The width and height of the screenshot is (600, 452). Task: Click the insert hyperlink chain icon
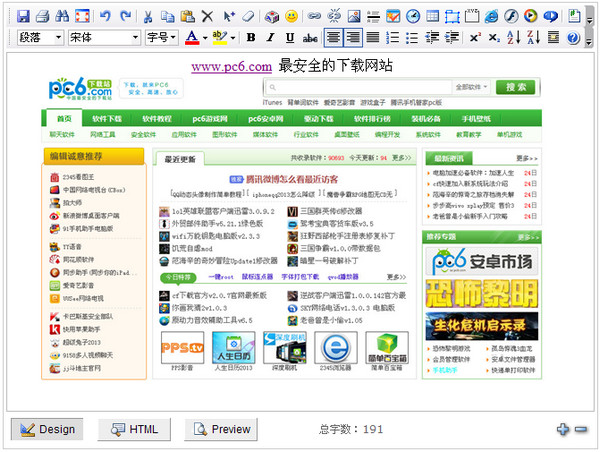pyautogui.click(x=314, y=16)
